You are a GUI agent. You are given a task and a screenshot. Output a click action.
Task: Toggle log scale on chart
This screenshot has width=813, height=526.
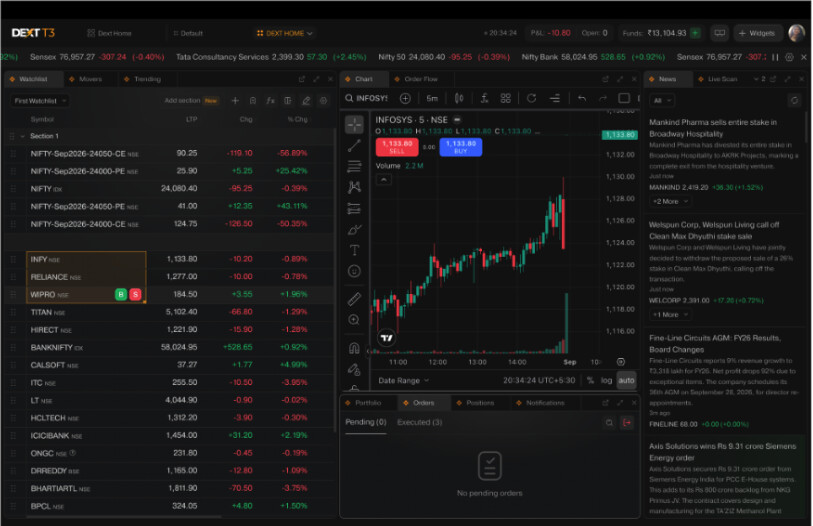pyautogui.click(x=606, y=380)
